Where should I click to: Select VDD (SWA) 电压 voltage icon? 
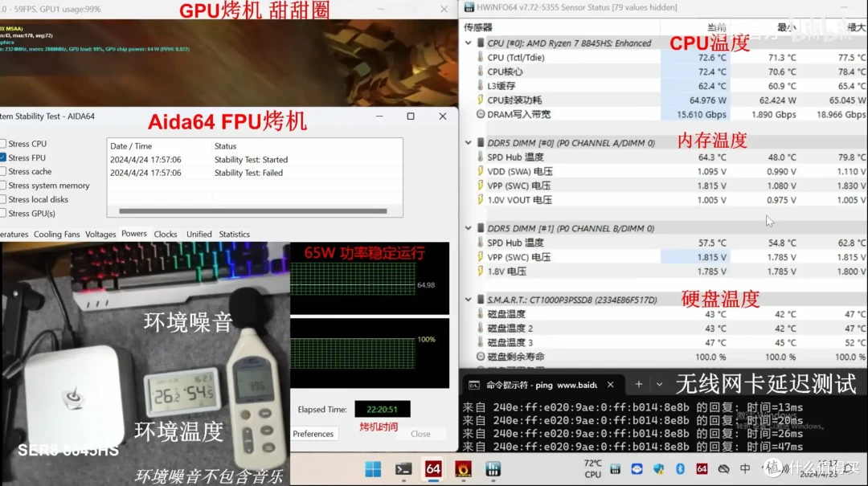click(480, 171)
